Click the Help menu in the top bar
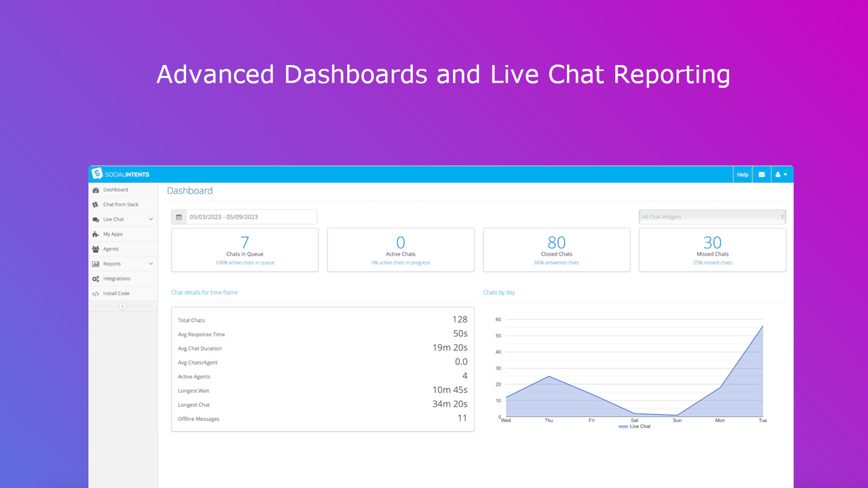This screenshot has width=868, height=488. coord(742,174)
